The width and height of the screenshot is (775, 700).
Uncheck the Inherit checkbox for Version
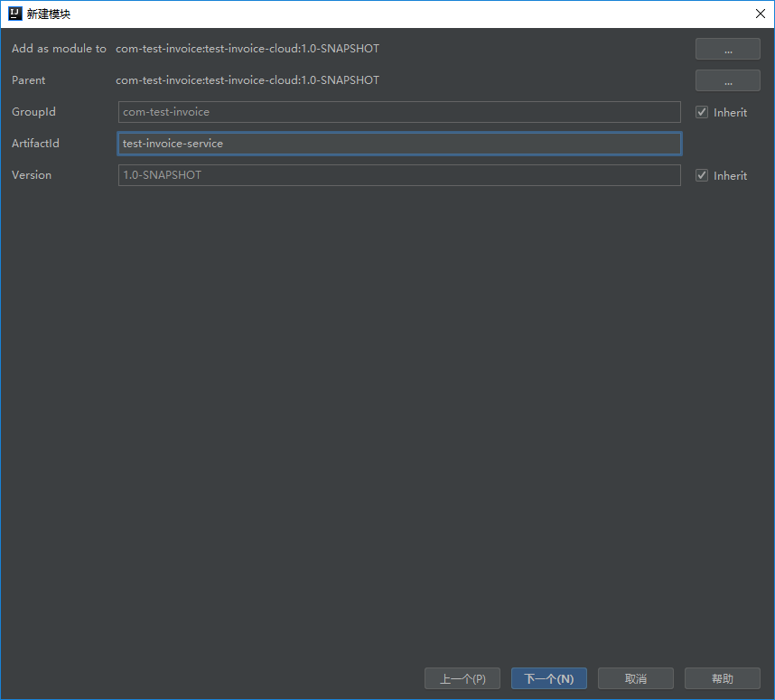702,176
